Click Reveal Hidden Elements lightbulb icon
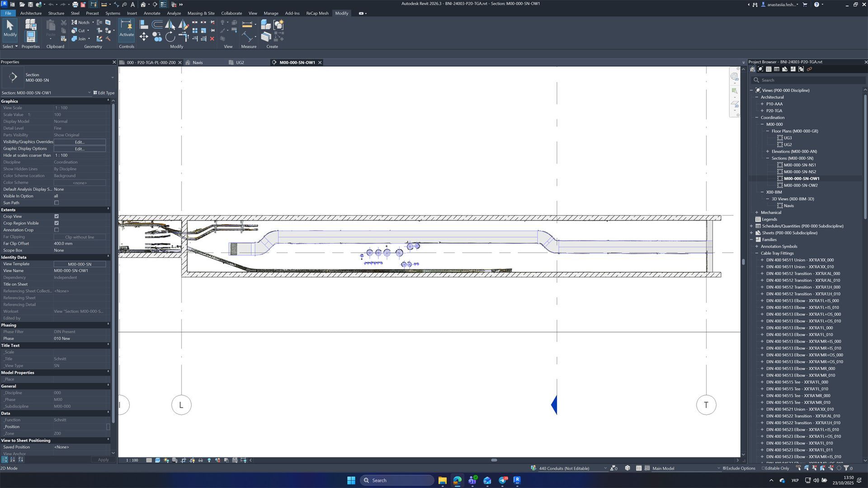The height and width of the screenshot is (488, 868). coord(209,460)
